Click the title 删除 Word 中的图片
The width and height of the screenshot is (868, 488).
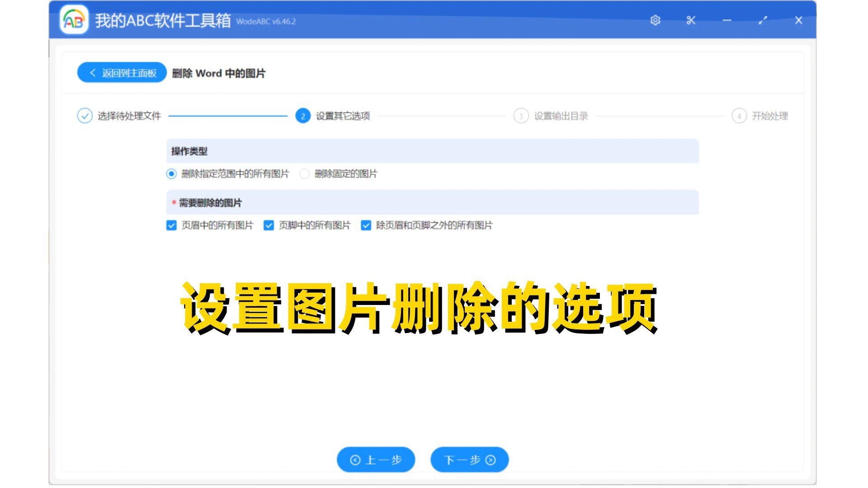(219, 73)
